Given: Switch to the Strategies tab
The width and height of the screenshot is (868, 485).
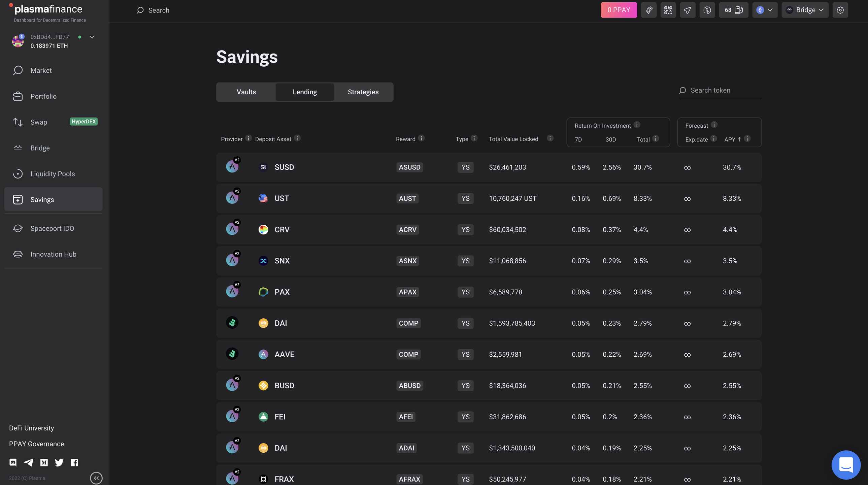Looking at the screenshot, I should [363, 92].
